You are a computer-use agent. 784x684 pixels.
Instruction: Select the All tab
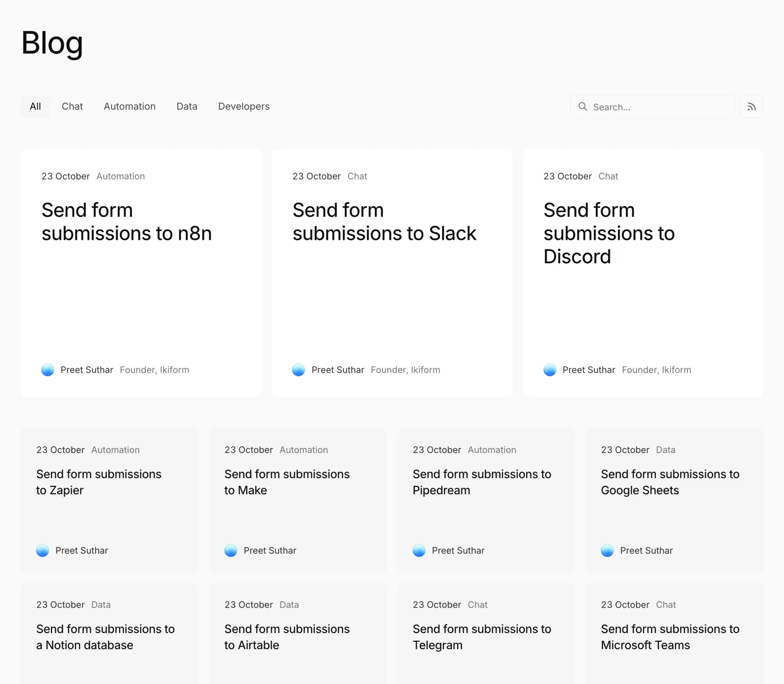[x=35, y=106]
